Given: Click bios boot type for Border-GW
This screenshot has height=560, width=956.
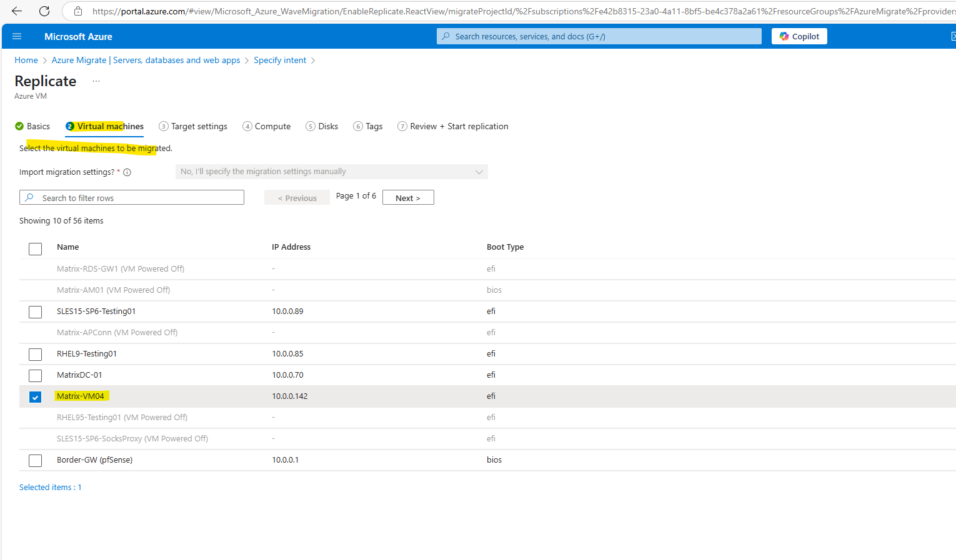Looking at the screenshot, I should point(494,459).
